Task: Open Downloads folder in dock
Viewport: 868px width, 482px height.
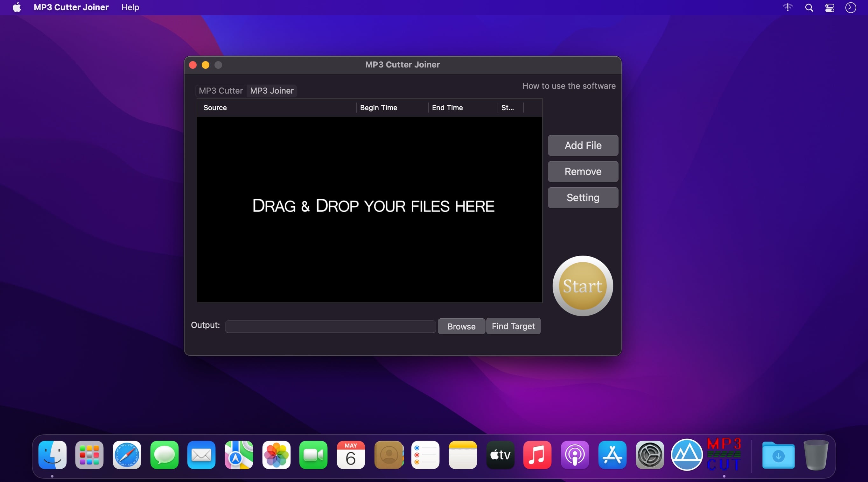Action: point(778,455)
